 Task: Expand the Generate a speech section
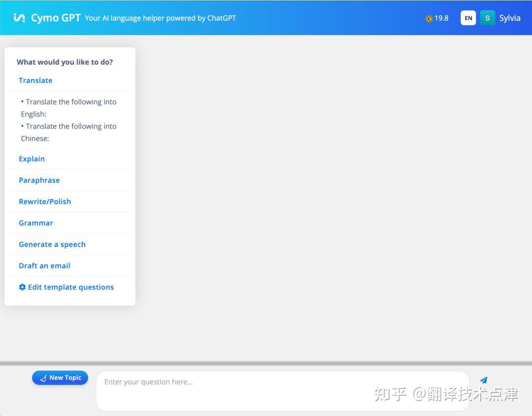[x=52, y=244]
